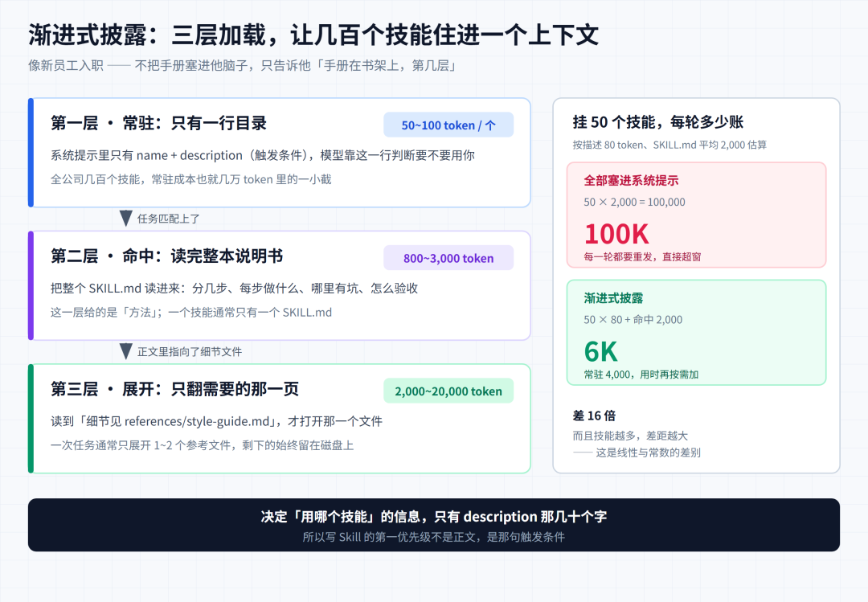
Task: Click the text 这一层给的是「方法」
Action: (191, 313)
